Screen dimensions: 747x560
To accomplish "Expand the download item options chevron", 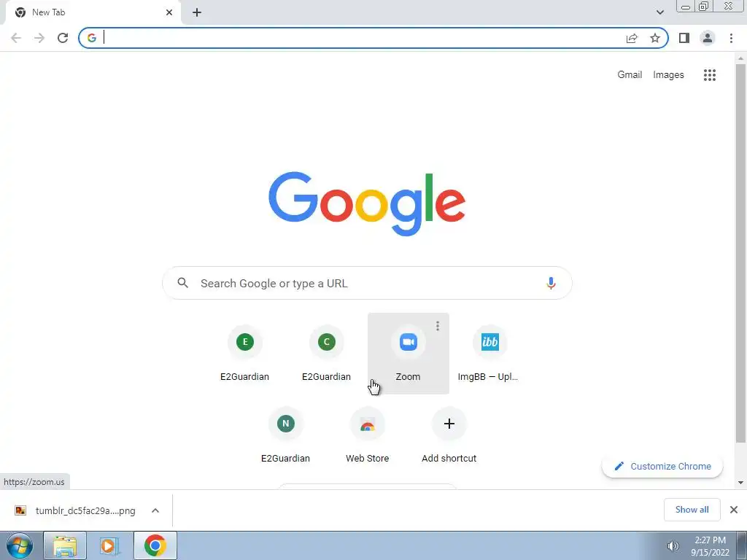I will pyautogui.click(x=155, y=510).
